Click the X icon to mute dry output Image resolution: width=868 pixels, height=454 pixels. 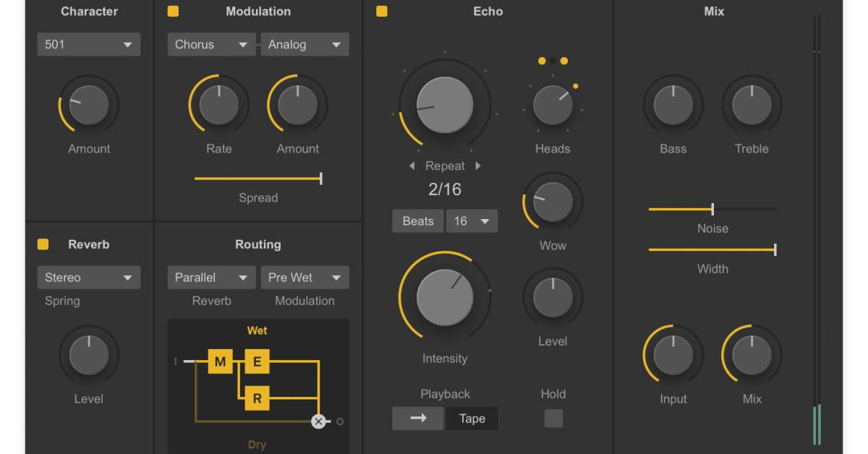point(317,422)
